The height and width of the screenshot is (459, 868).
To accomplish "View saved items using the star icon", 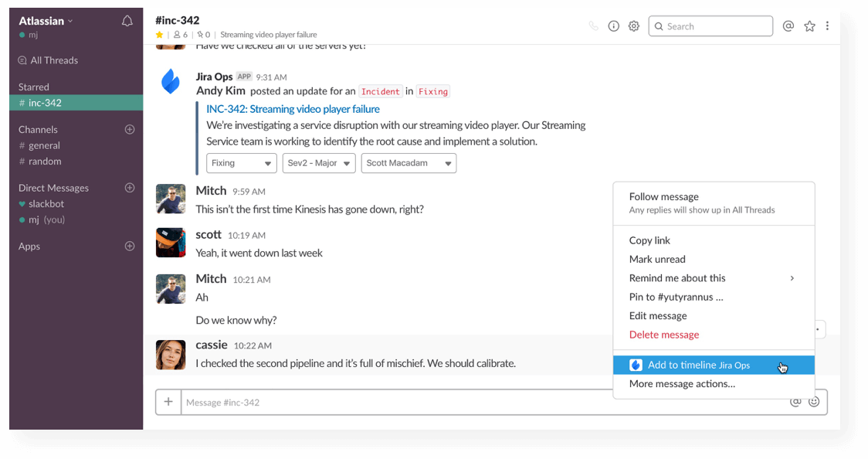I will pos(809,25).
